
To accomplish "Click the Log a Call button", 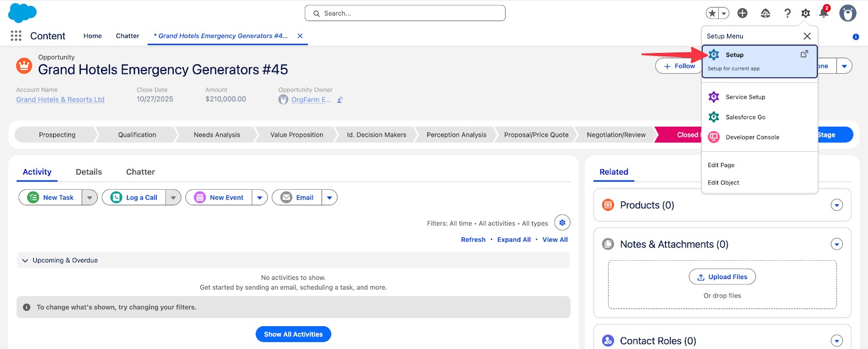I will pyautogui.click(x=133, y=198).
